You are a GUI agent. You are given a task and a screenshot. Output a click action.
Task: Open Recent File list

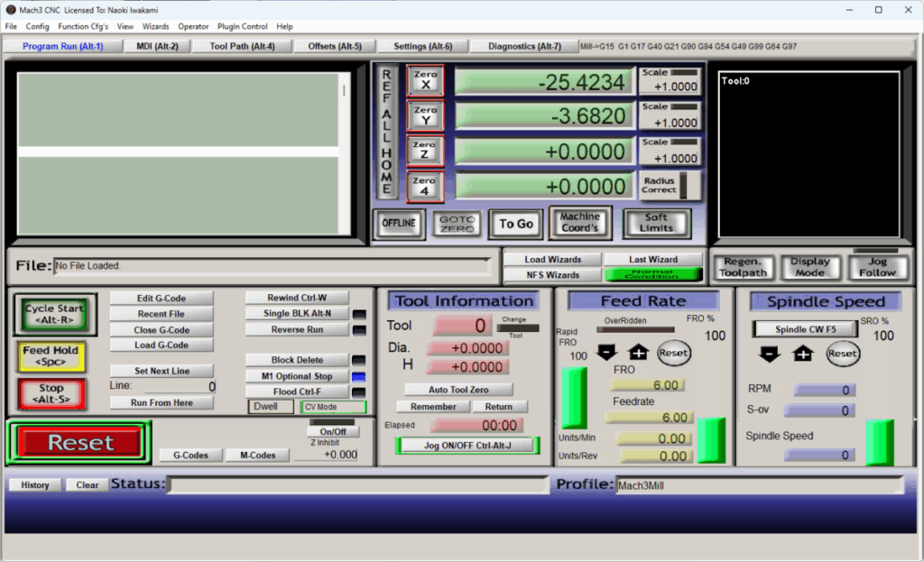[x=162, y=314]
